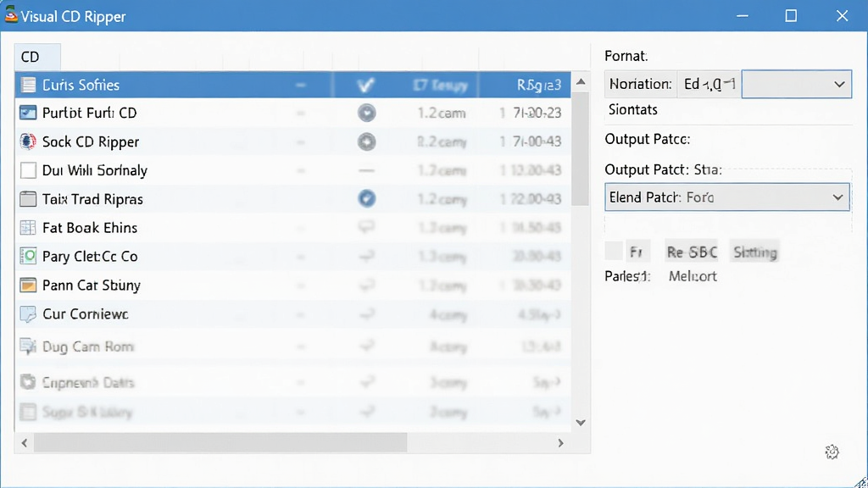The height and width of the screenshot is (488, 868).
Task: Click the Sitting button
Action: [755, 252]
